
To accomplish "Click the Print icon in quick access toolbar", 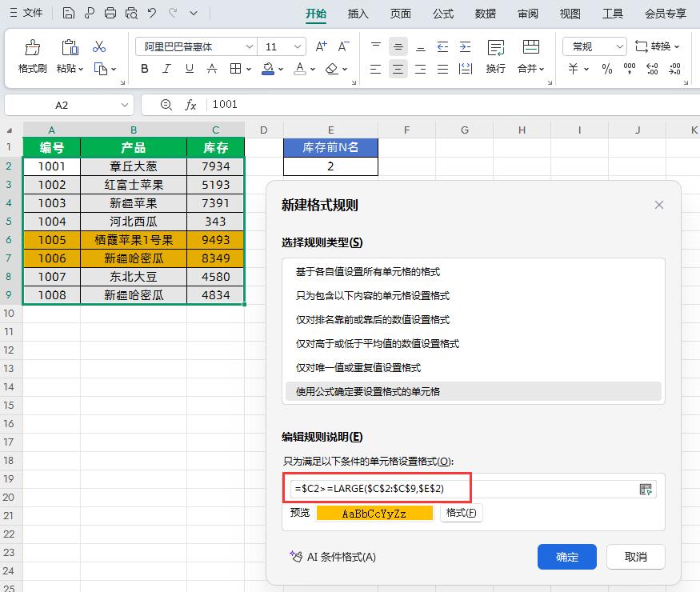I will pyautogui.click(x=110, y=13).
